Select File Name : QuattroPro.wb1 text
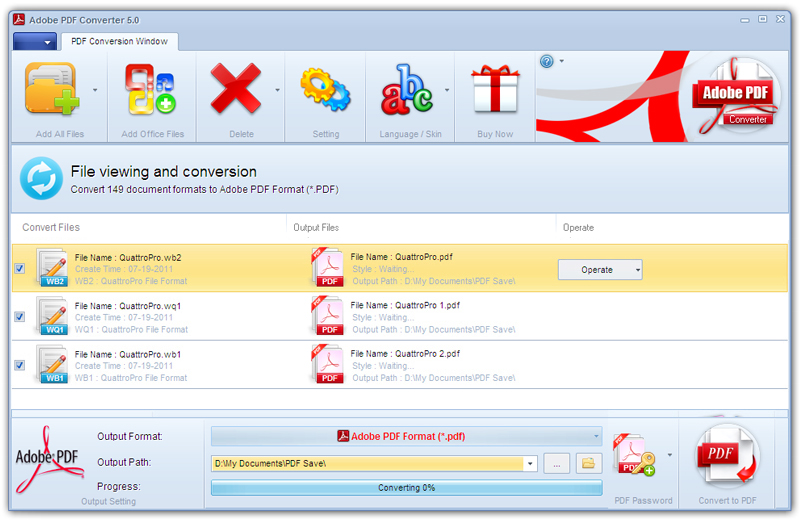This screenshot has height=521, width=800. 128,355
